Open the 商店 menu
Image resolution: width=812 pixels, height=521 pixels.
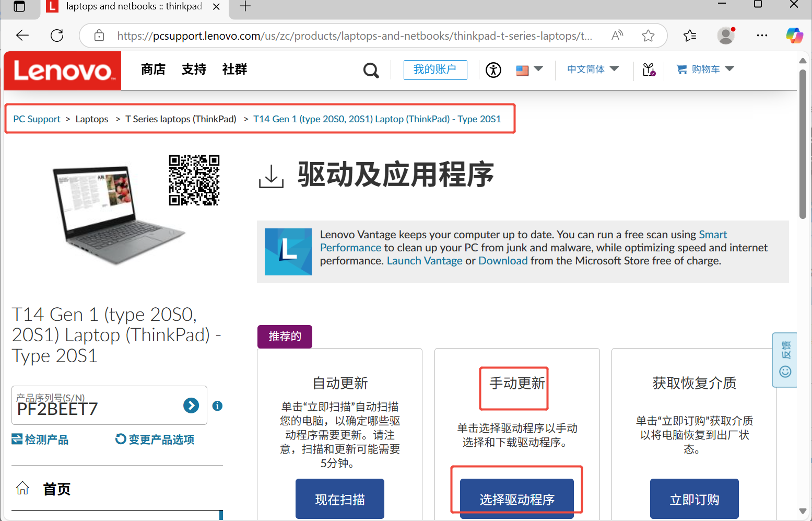tap(153, 70)
